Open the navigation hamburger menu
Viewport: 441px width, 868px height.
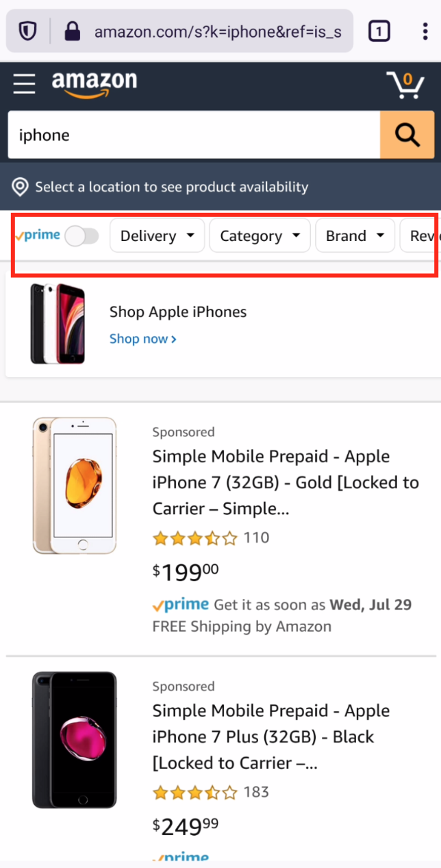pos(23,84)
